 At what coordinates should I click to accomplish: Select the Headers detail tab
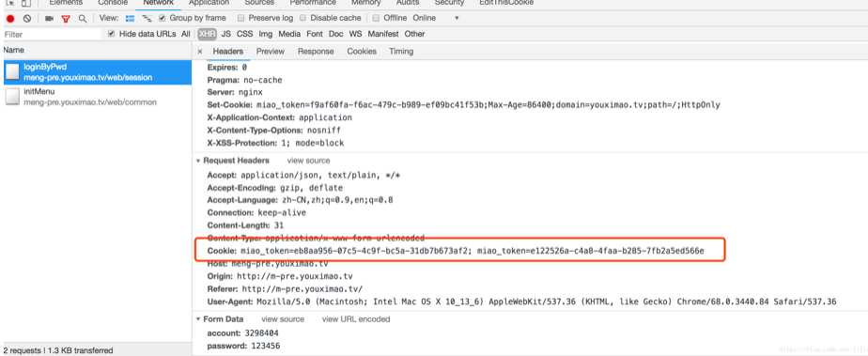click(x=228, y=51)
